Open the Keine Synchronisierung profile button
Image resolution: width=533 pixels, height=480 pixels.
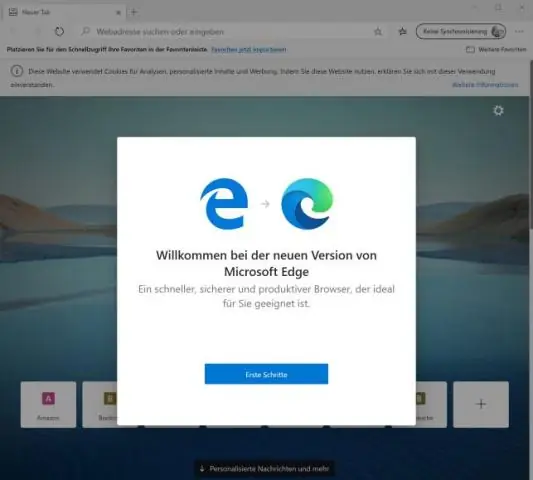click(461, 32)
